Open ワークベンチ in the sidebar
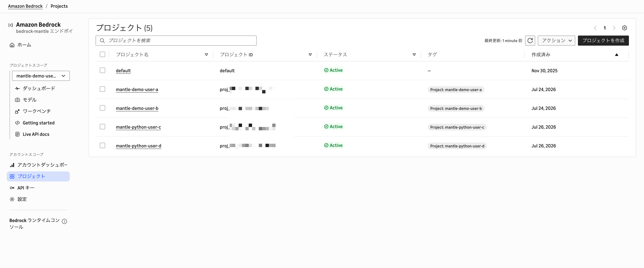 [37, 112]
